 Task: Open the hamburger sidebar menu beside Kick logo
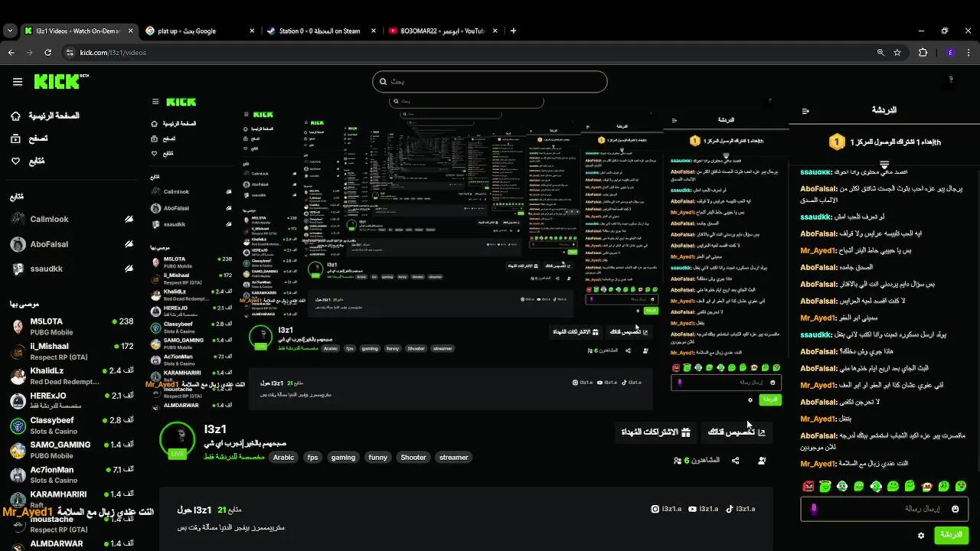(x=18, y=81)
